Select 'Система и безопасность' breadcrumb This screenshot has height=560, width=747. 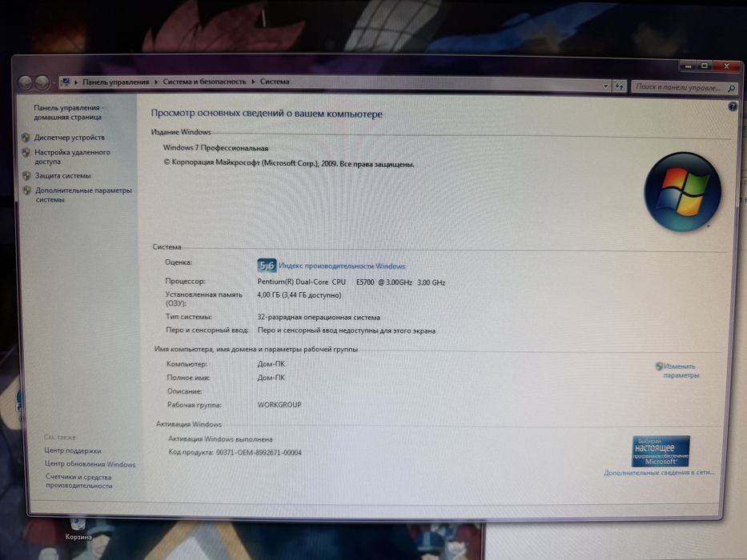coord(204,82)
